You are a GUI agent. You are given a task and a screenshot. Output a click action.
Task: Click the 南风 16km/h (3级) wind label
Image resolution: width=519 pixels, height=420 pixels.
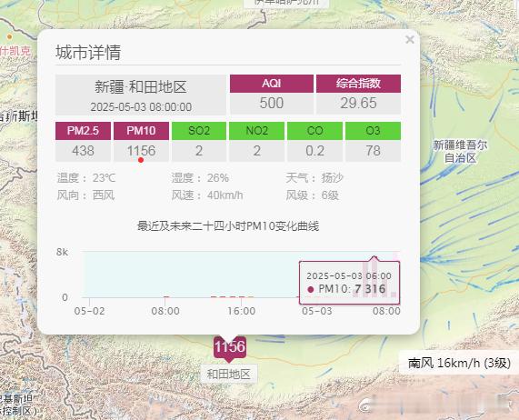point(459,363)
